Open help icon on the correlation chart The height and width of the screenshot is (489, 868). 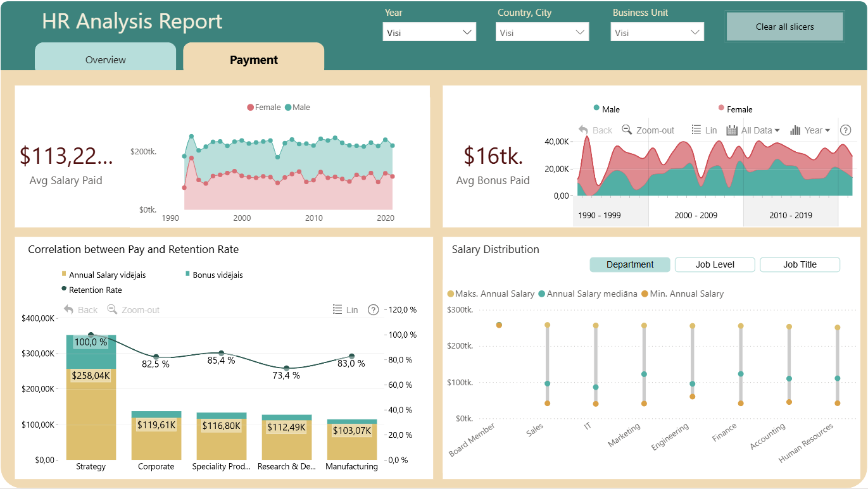[374, 310]
